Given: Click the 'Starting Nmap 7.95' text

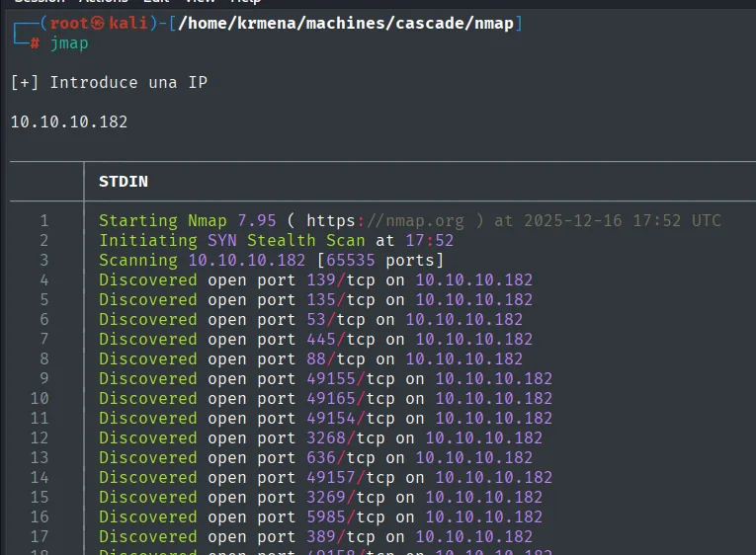Looking at the screenshot, I should pyautogui.click(x=188, y=220).
